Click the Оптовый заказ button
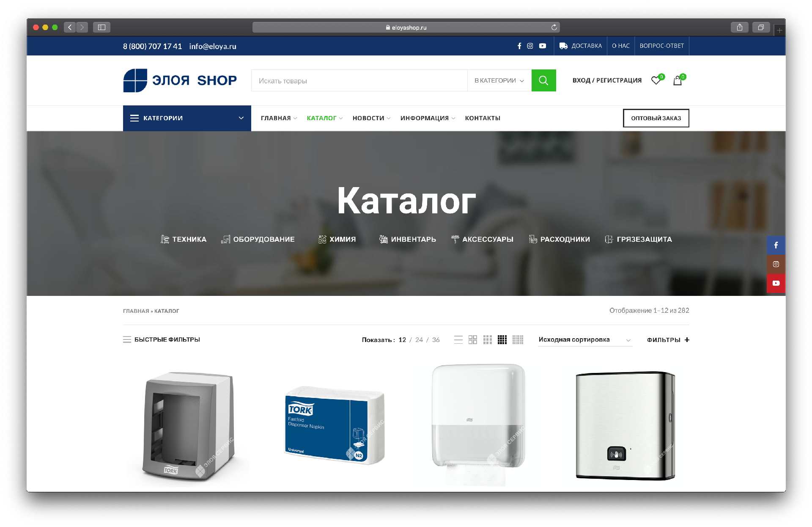 [656, 118]
